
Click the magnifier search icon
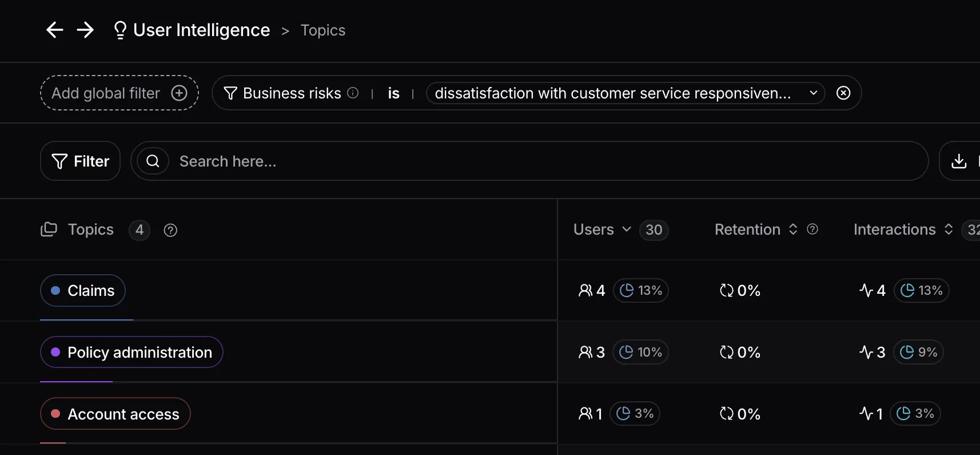[153, 161]
